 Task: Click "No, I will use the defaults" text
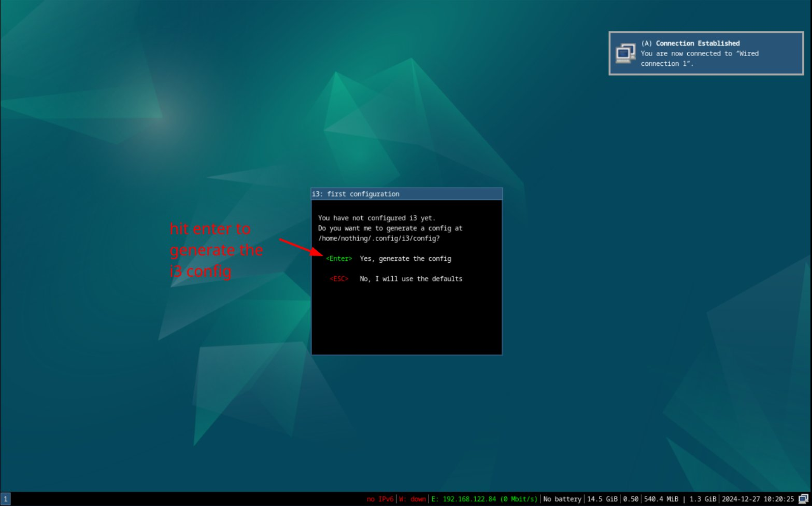[x=411, y=279]
